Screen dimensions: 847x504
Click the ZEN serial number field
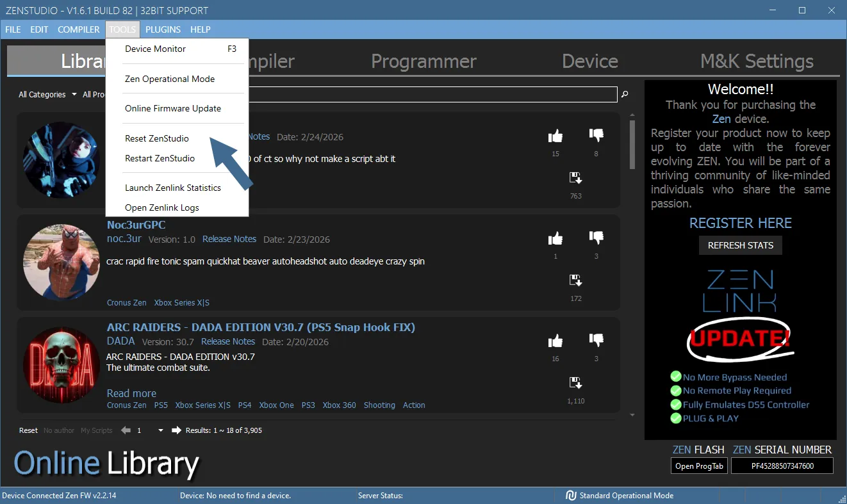782,466
